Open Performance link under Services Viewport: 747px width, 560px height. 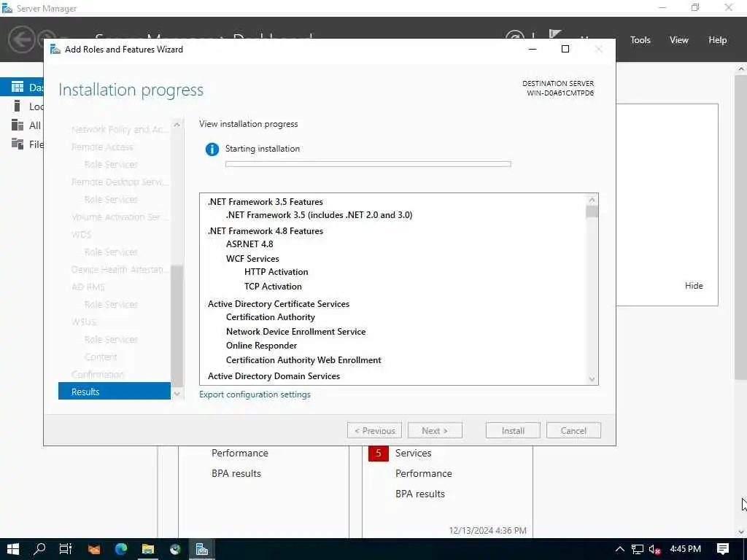tap(424, 473)
